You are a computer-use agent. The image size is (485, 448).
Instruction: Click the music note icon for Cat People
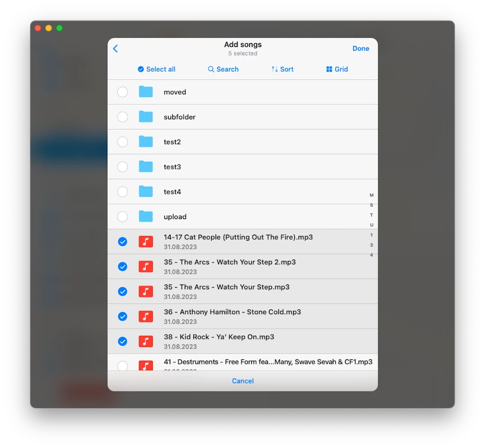(146, 241)
